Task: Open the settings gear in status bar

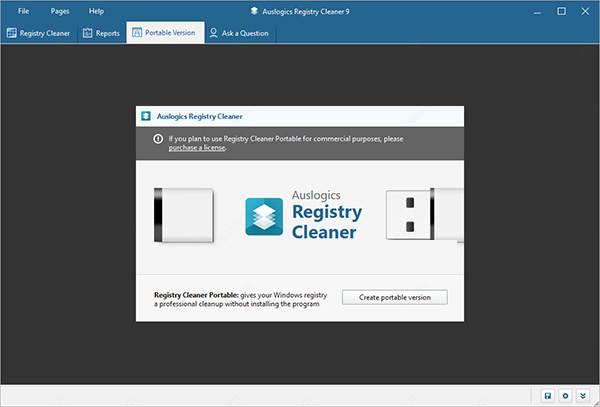Action: [x=565, y=396]
